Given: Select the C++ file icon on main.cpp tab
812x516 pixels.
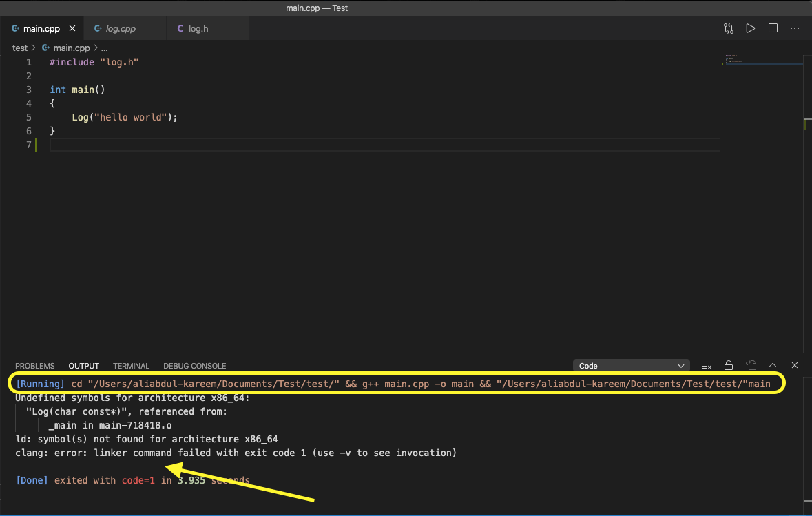Looking at the screenshot, I should click(15, 28).
